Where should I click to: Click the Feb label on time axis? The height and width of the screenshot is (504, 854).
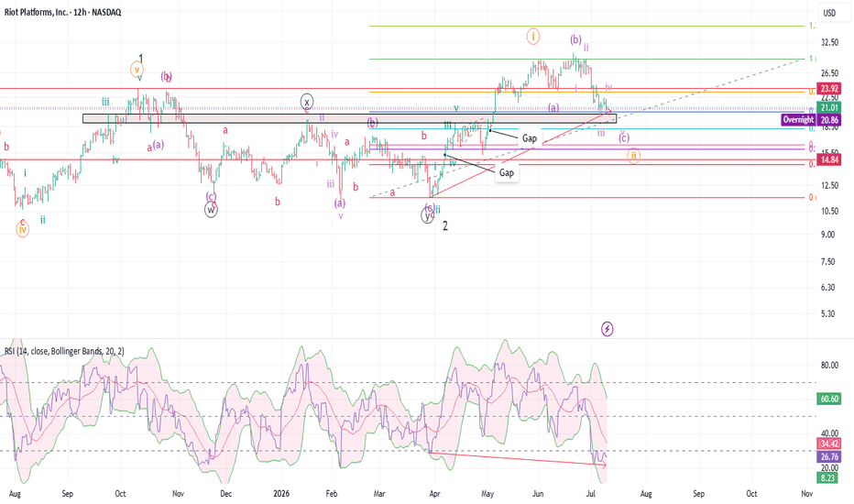(331, 494)
